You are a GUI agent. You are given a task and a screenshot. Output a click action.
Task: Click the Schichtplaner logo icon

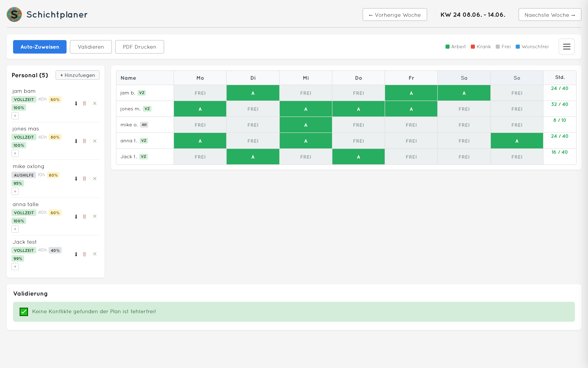pyautogui.click(x=14, y=14)
